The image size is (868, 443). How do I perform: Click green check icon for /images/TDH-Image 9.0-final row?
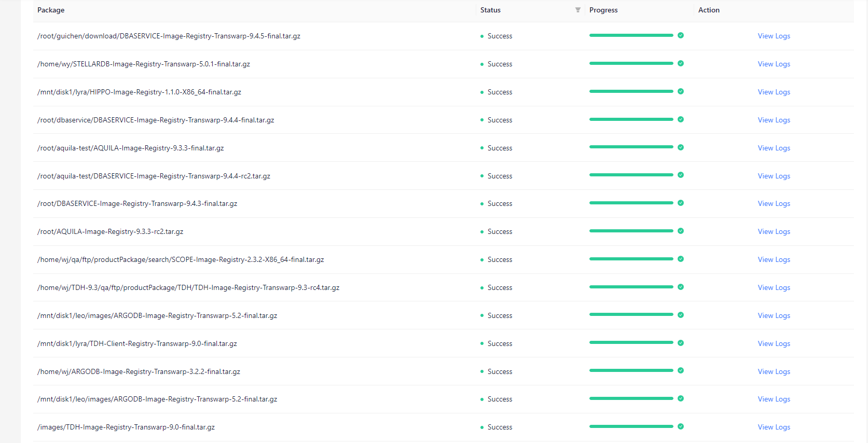click(x=681, y=426)
